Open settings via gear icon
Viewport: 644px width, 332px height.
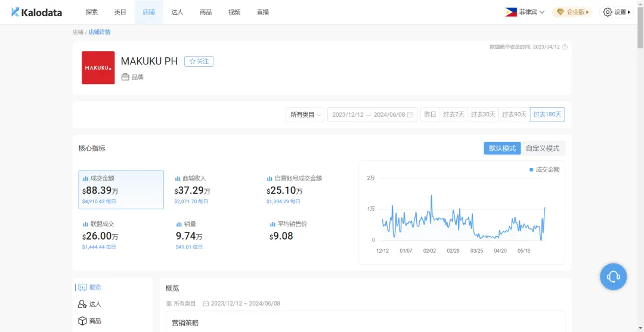(608, 13)
